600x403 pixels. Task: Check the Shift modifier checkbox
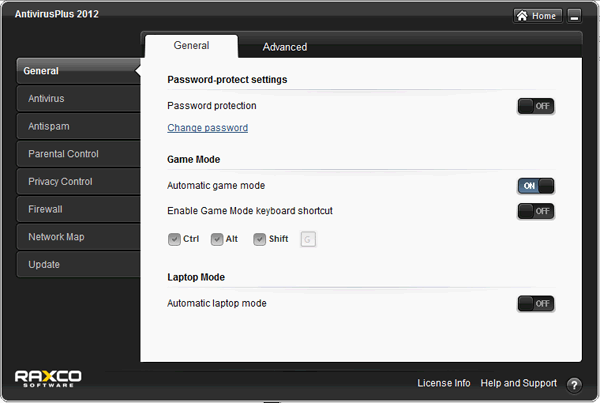point(259,239)
